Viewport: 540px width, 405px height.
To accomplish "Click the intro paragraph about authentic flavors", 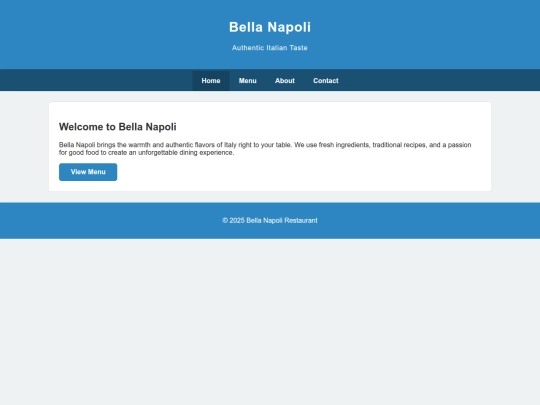I will (x=265, y=149).
